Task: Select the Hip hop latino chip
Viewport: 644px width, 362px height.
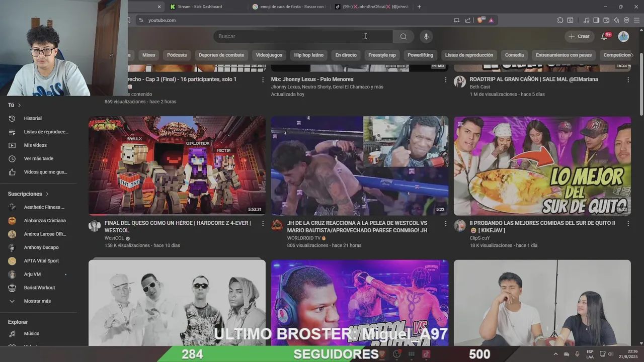Action: click(x=309, y=55)
